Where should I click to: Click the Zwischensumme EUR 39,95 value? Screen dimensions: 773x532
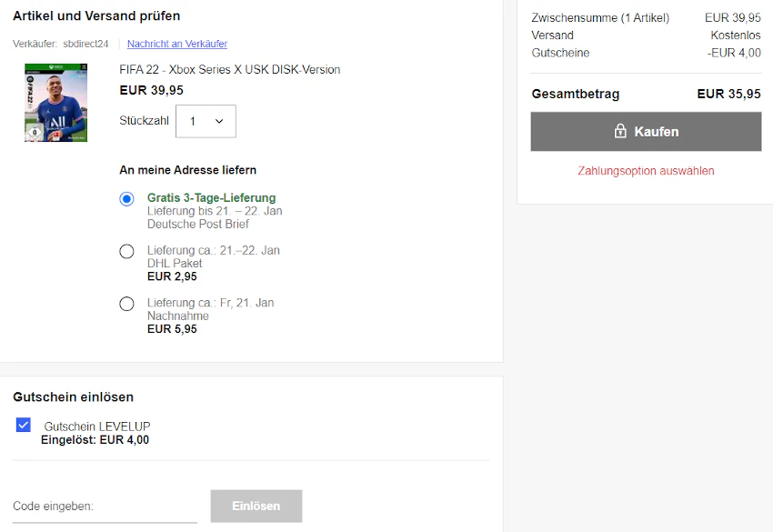coord(733,18)
